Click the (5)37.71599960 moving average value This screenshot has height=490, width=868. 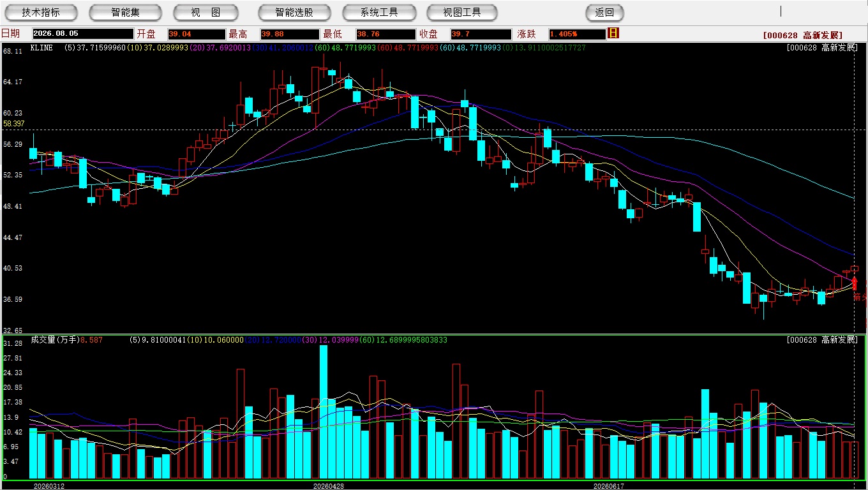[95, 48]
